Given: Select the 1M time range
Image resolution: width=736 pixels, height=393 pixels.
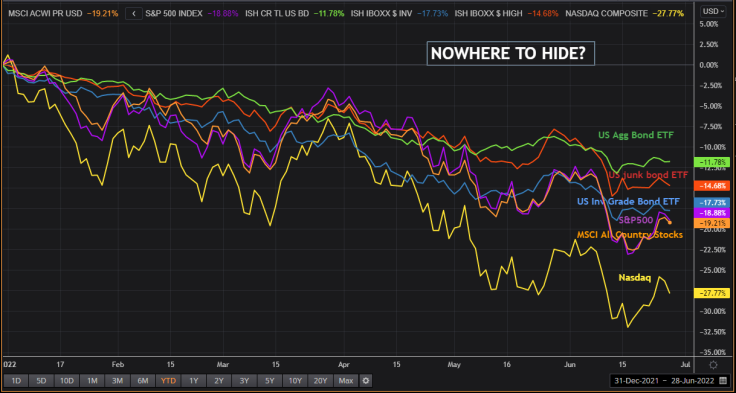Looking at the screenshot, I should [x=92, y=380].
